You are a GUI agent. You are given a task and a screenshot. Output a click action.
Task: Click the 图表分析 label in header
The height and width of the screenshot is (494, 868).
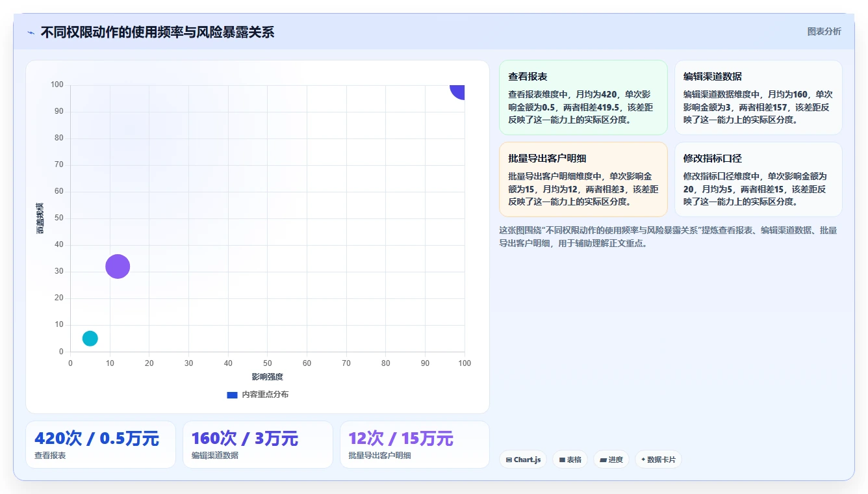point(824,31)
